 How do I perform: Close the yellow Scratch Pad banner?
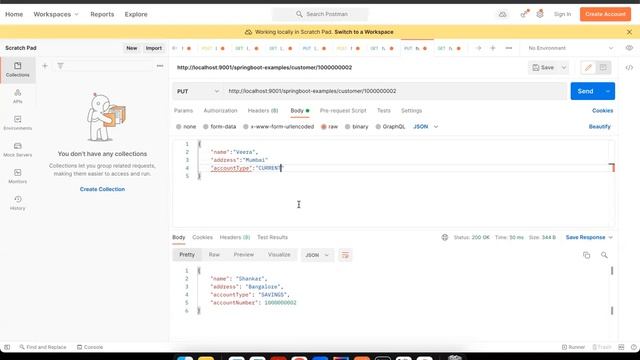pyautogui.click(x=629, y=32)
